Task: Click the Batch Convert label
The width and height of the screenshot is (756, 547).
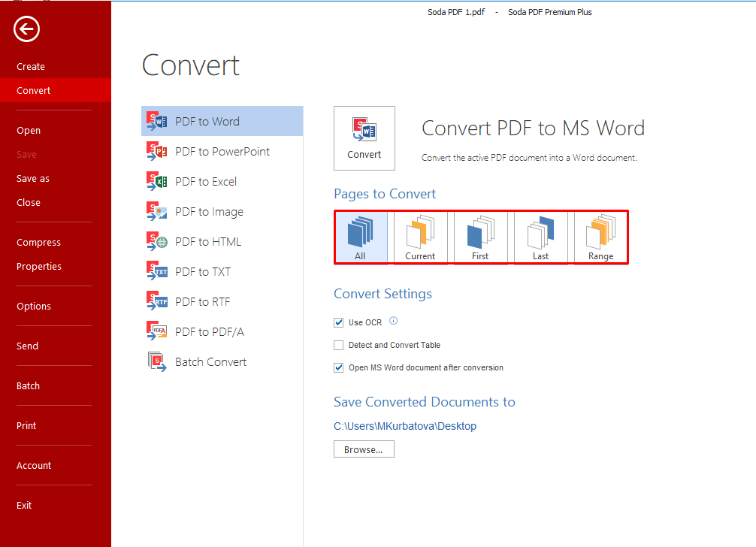Action: (x=210, y=362)
